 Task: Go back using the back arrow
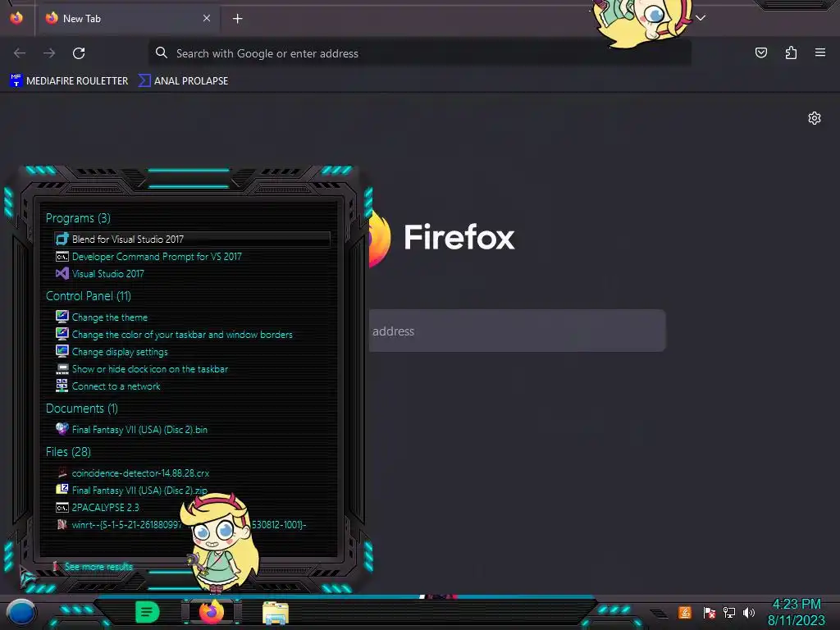[20, 53]
